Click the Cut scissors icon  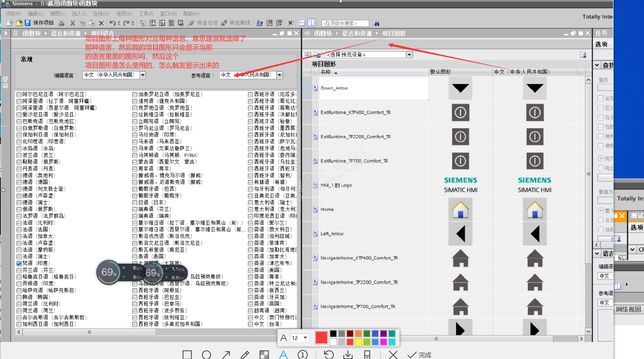[73, 23]
